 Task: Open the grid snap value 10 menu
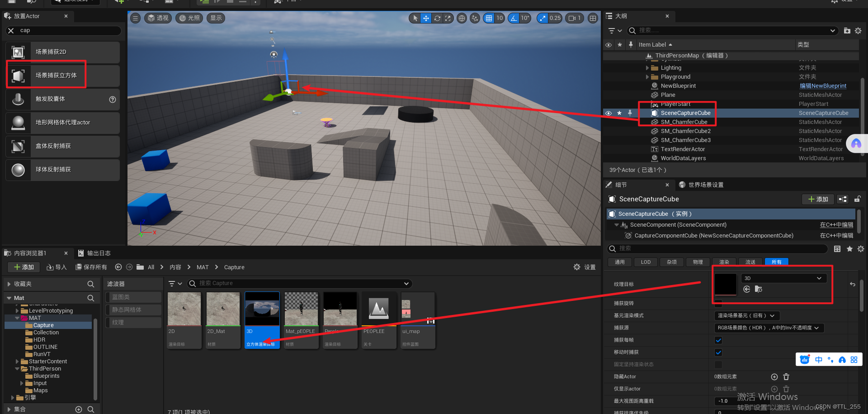[500, 18]
